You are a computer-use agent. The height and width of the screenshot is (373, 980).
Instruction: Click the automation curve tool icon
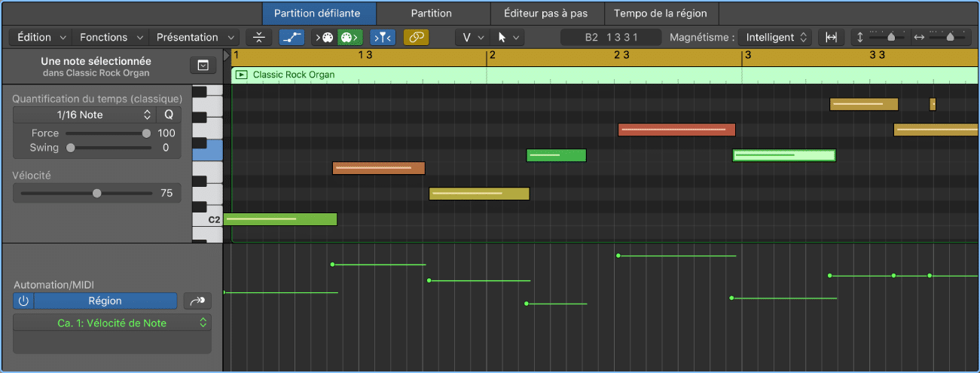pos(197,301)
